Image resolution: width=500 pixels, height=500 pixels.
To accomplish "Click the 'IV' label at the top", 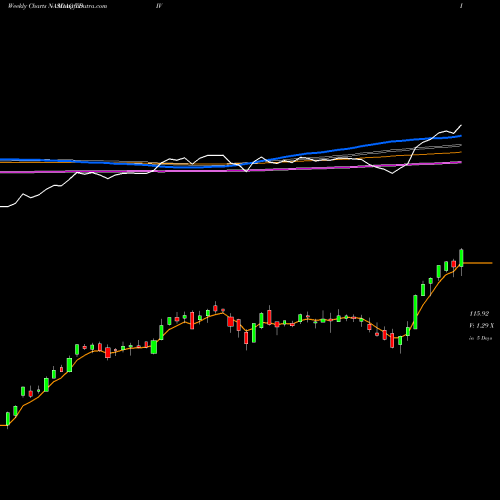I will pos(159,6).
